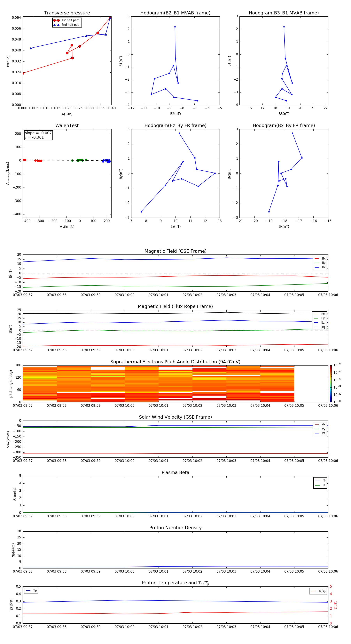The height and width of the screenshot is (644, 351).
Task: Click the Bz' legend entry
Action: 320,323
